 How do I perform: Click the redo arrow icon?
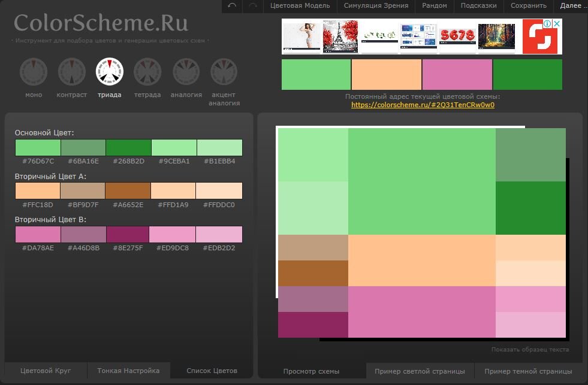[x=253, y=5]
